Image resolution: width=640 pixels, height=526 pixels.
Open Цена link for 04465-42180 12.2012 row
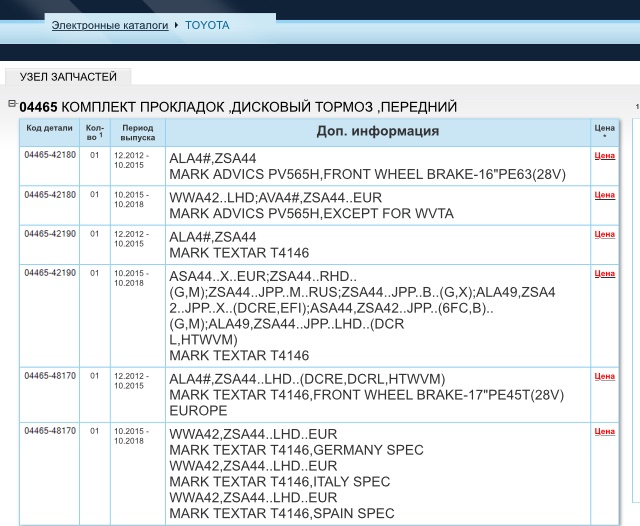pos(604,155)
